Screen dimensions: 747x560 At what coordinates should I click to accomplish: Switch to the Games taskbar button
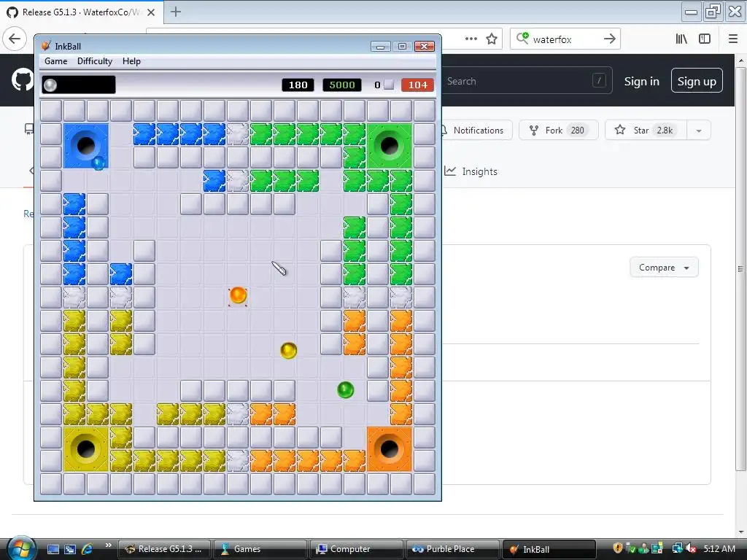pyautogui.click(x=260, y=549)
